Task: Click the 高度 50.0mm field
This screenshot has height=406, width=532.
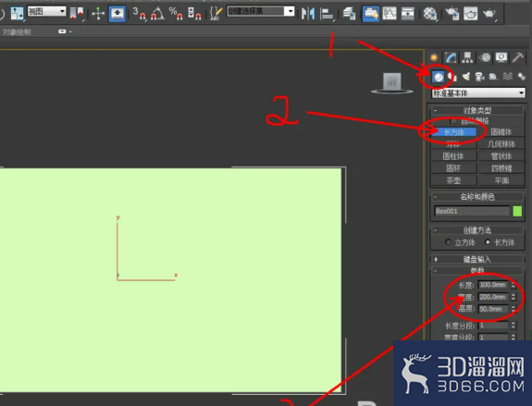Action: coord(493,309)
